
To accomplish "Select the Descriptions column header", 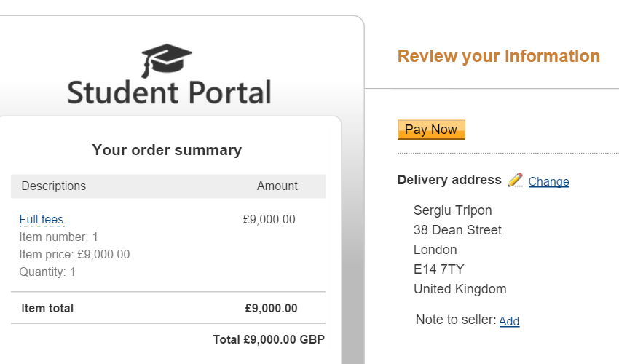I will [x=54, y=186].
